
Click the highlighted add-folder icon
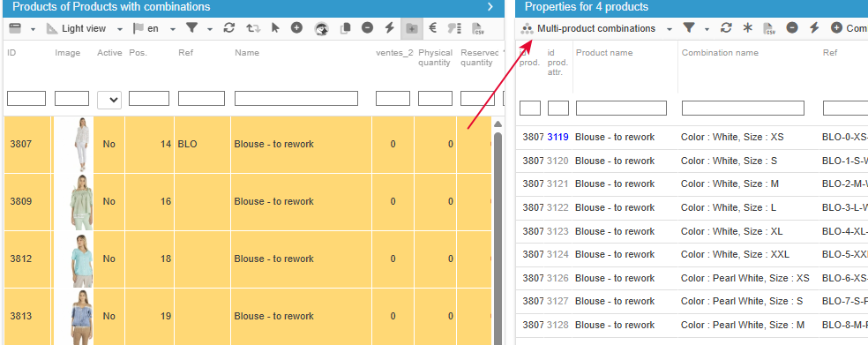[411, 29]
